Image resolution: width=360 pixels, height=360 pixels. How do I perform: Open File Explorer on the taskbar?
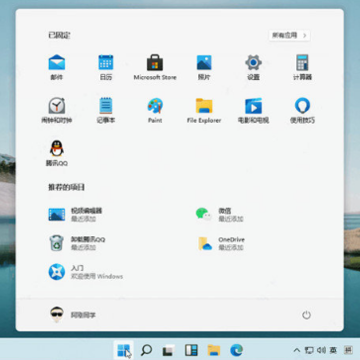click(x=214, y=350)
